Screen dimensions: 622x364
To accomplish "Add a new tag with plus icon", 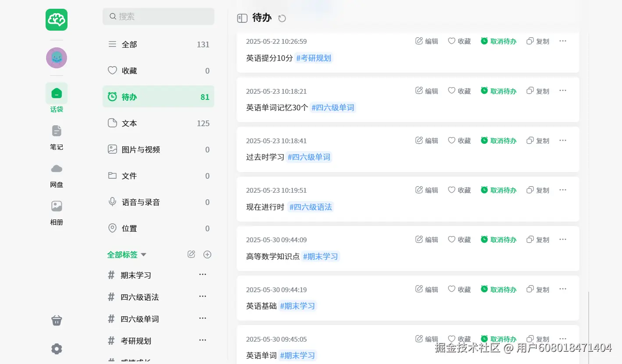I will 207,254.
